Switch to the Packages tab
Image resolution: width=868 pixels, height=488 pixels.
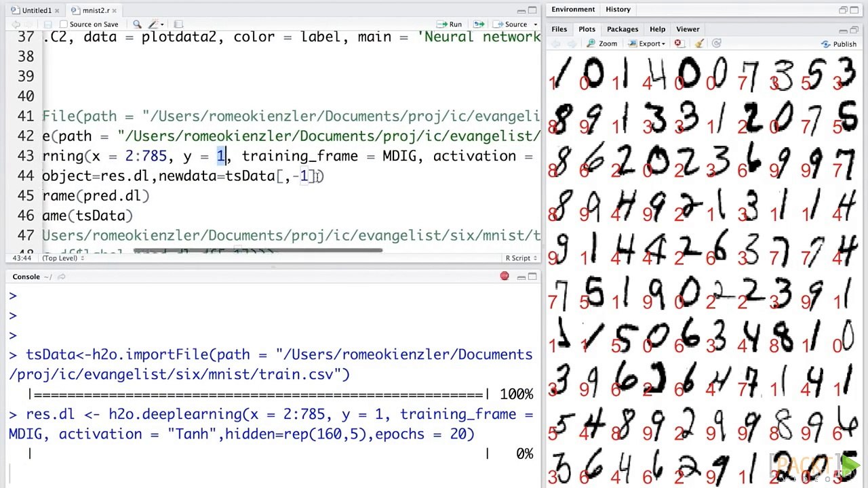tap(622, 29)
